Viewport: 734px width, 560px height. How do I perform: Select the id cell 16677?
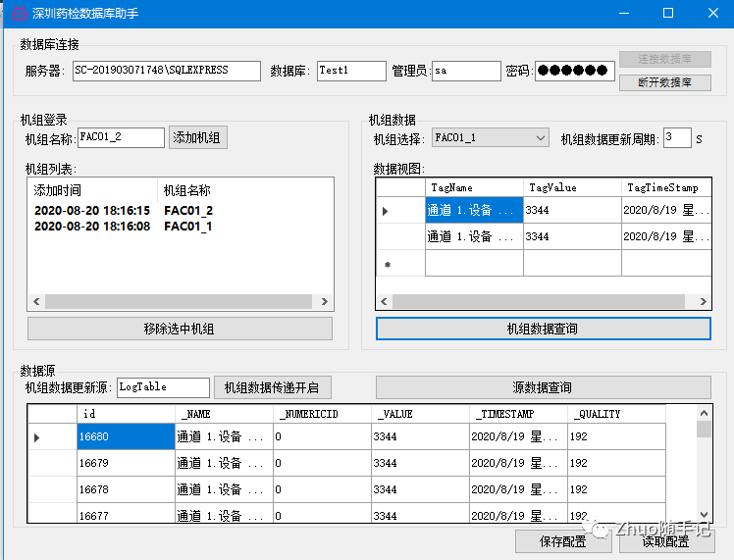click(126, 514)
